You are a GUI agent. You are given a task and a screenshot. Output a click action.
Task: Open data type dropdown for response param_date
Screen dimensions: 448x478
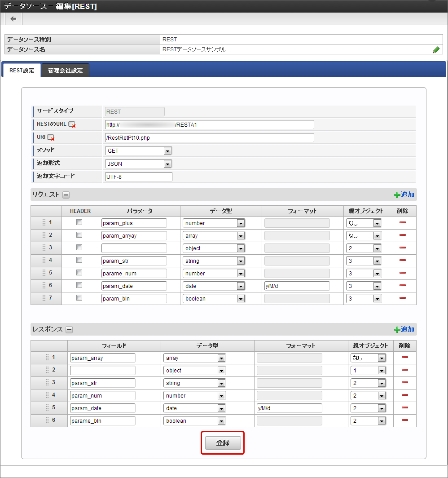click(x=194, y=408)
